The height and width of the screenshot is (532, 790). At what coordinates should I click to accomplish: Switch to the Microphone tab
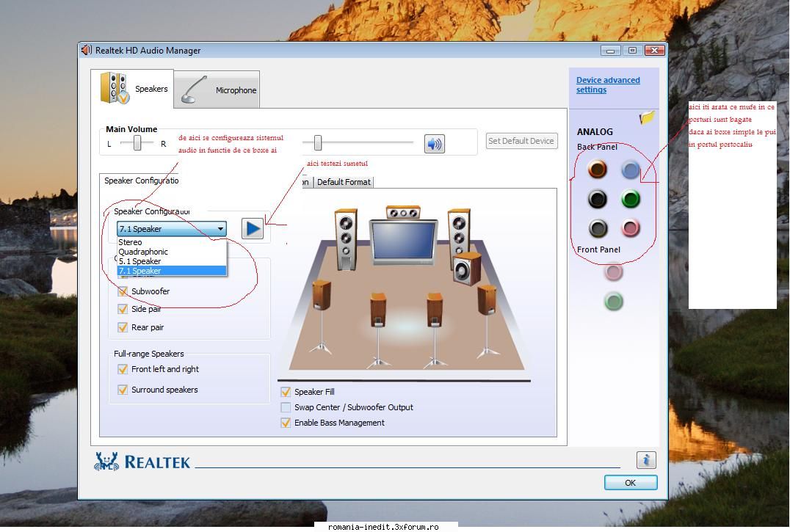click(217, 90)
